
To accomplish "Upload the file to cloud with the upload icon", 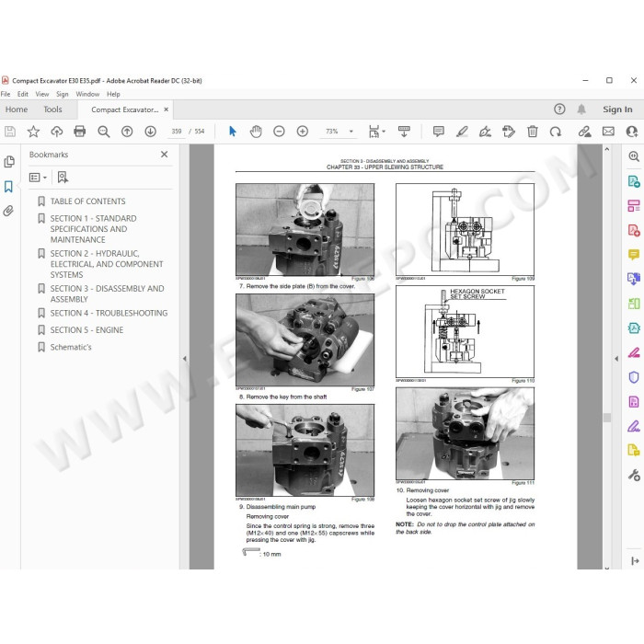I will pos(57,132).
